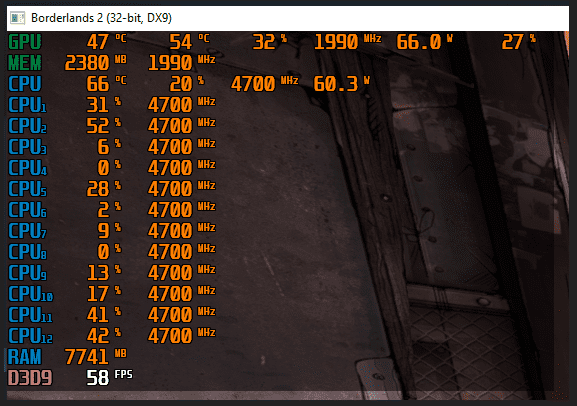Select CPU7 usage value "9 %"

click(109, 230)
